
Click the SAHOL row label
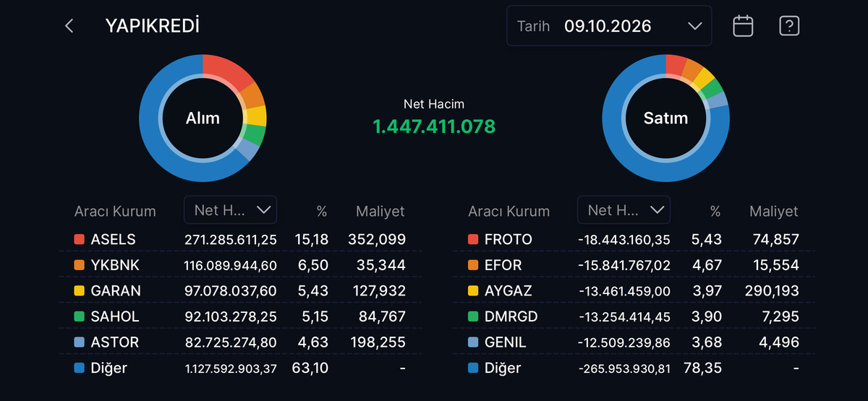tap(115, 316)
